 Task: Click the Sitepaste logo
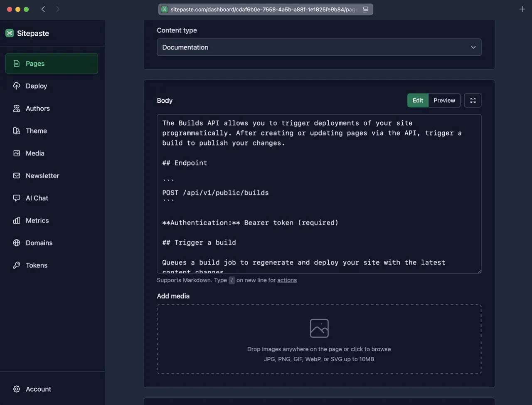[27, 33]
